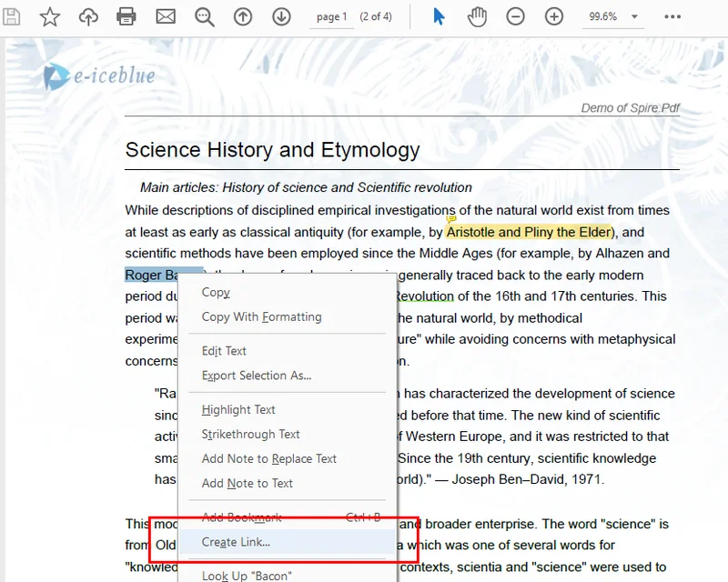Screen dimensions: 728x582
Task: Click the upload to cloud icon
Action: (88, 16)
